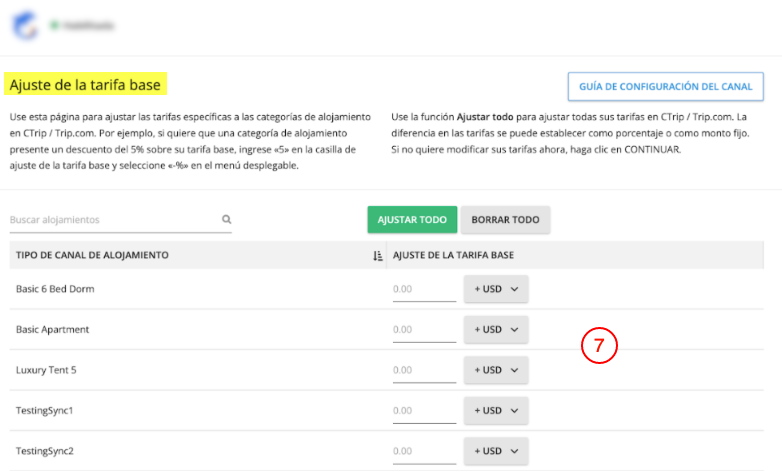The image size is (782, 473).
Task: Expand USD dropdown for Luxury Tent 5
Action: tap(495, 370)
